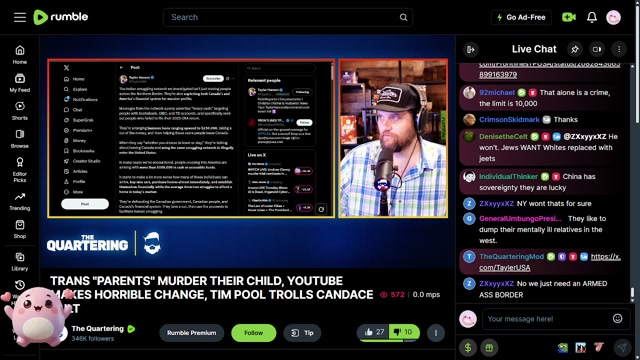Go to Home in sidebar
The height and width of the screenshot is (360, 640).
pyautogui.click(x=20, y=55)
